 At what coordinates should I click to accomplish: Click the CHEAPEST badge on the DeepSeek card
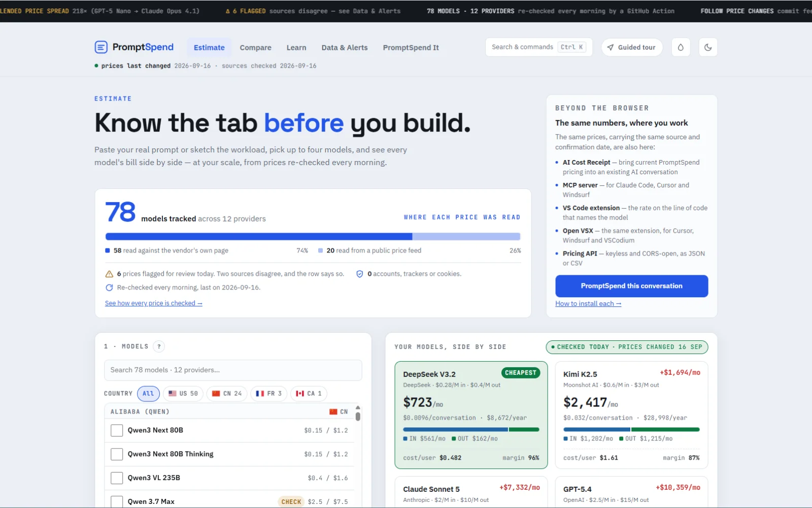[521, 373]
